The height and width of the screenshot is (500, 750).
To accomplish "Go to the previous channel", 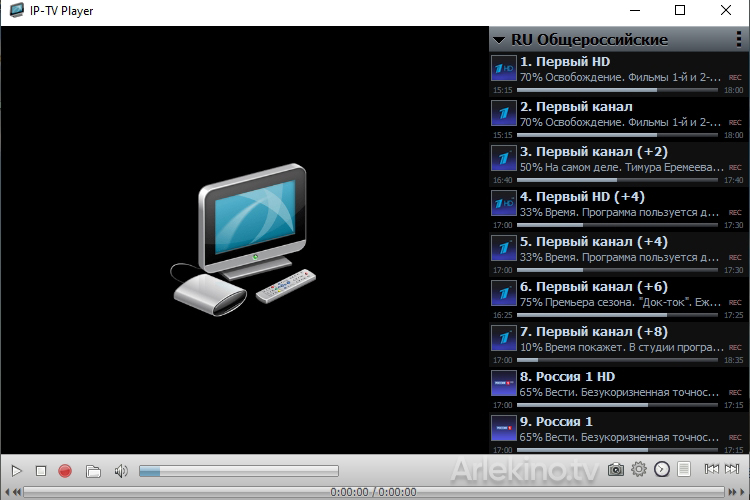I will coord(711,469).
